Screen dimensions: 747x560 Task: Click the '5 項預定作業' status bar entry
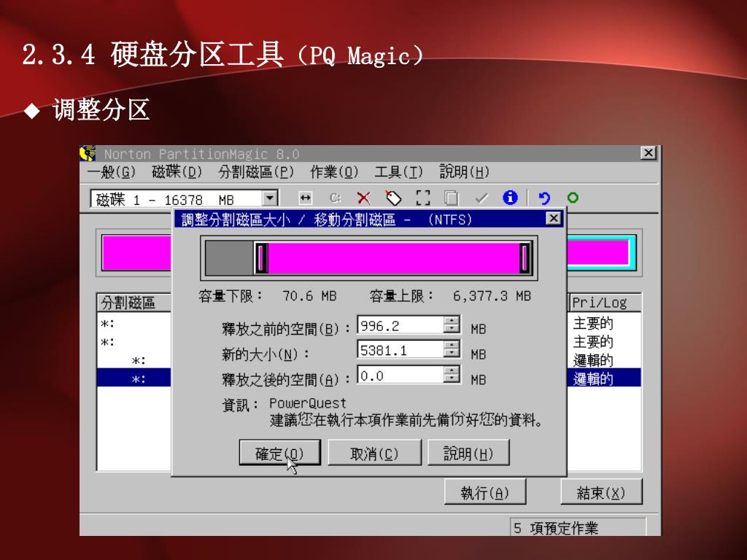(x=578, y=528)
